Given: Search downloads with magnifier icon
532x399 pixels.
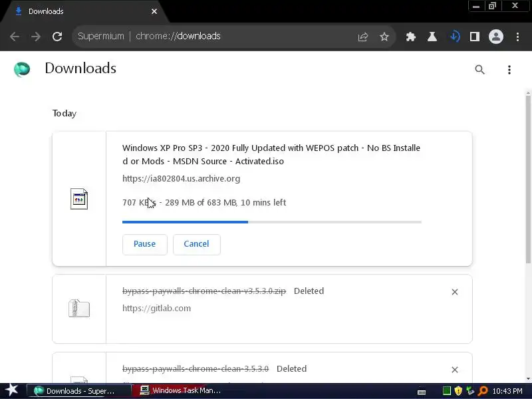Looking at the screenshot, I should 479,70.
